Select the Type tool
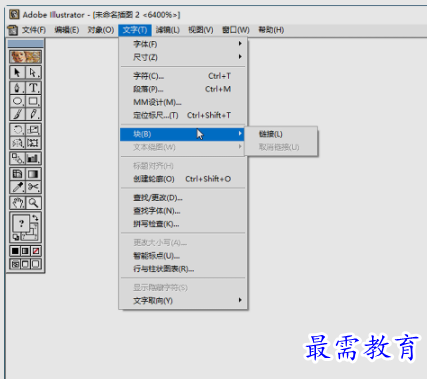Image resolution: width=427 pixels, height=379 pixels. tap(33, 88)
